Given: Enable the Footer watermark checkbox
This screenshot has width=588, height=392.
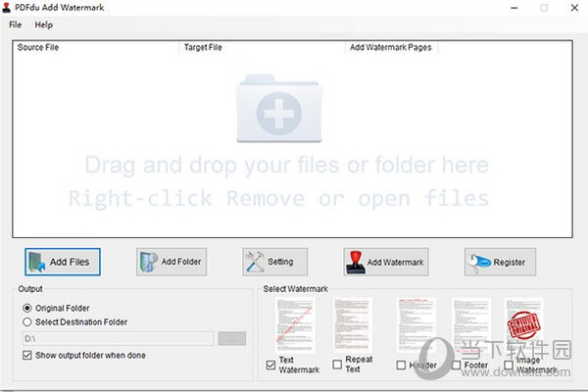Looking at the screenshot, I should [457, 365].
